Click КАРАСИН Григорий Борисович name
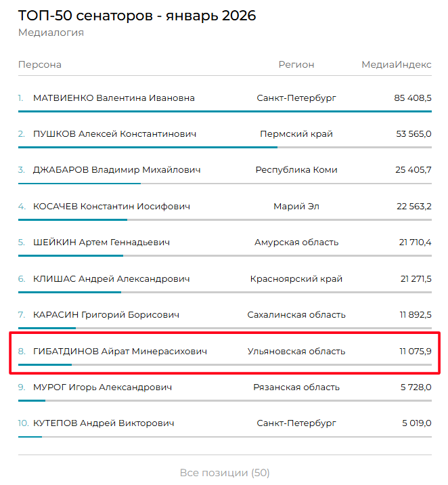Viewport: 448px width, 485px height. (106, 315)
